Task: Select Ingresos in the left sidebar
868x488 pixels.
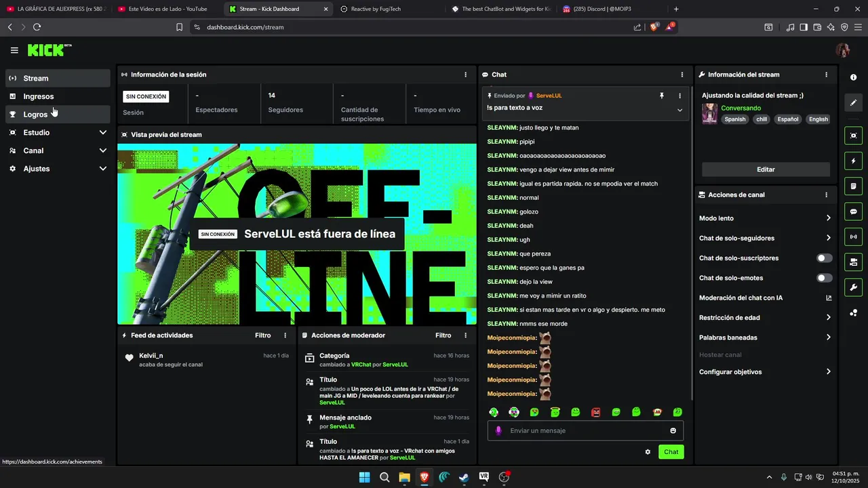Action: point(58,96)
